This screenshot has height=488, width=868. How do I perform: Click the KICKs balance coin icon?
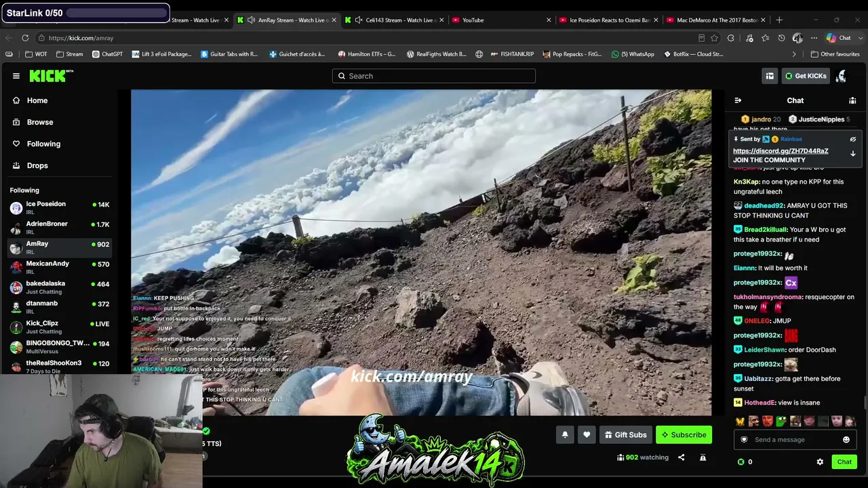click(x=741, y=462)
